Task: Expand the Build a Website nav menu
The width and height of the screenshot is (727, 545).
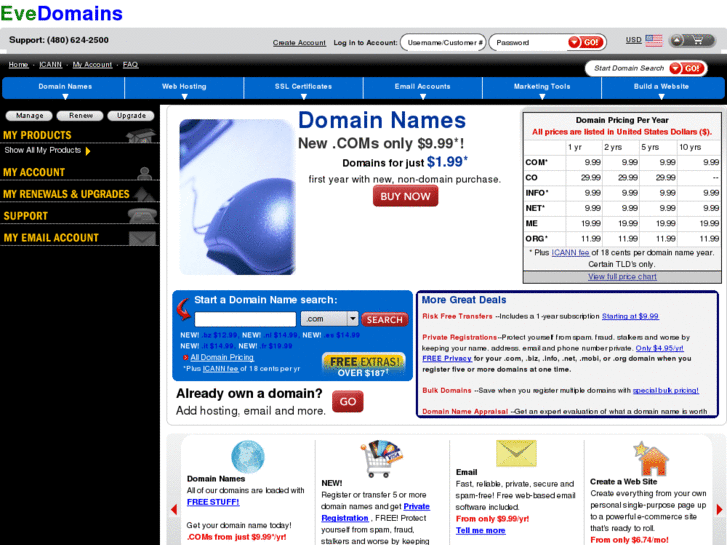Action: point(662,89)
